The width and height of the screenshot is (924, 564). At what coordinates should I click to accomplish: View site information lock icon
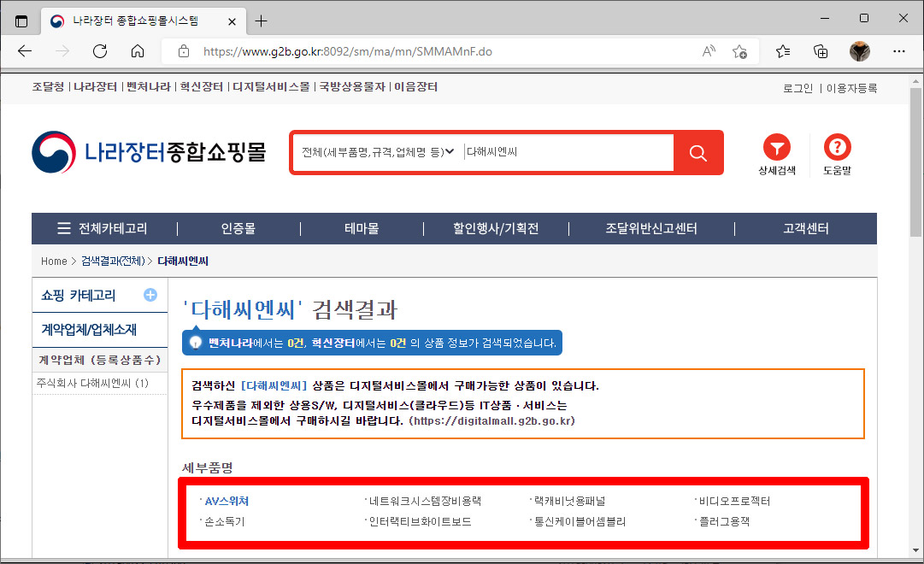(184, 51)
